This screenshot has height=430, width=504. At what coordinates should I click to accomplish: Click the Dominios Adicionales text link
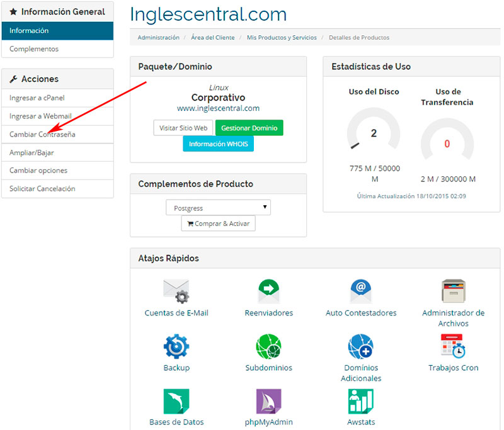click(361, 373)
